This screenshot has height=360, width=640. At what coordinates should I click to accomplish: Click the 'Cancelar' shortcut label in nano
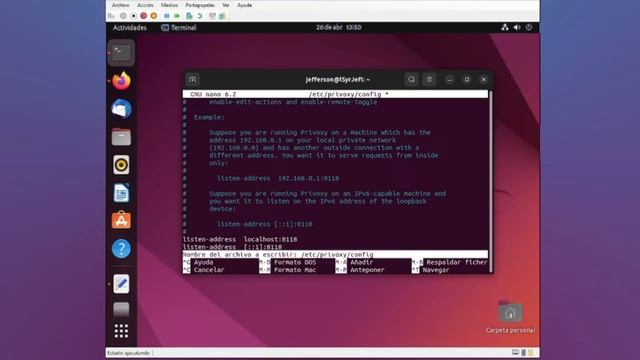pos(209,270)
